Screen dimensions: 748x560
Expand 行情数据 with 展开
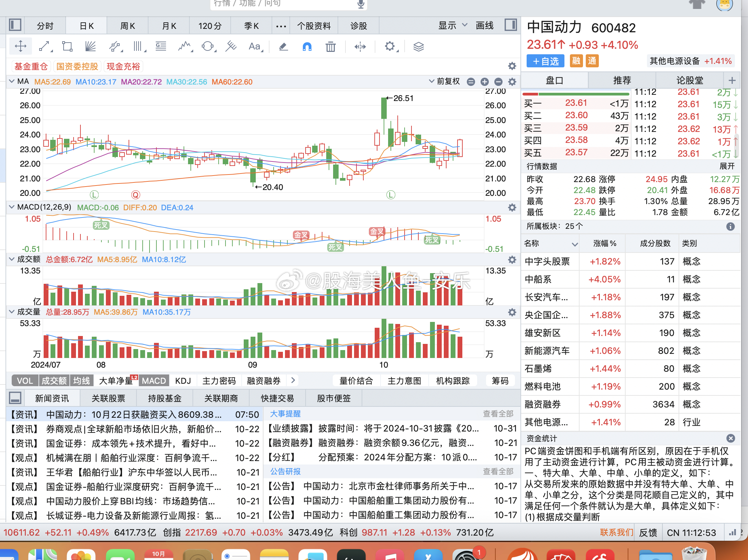tap(727, 166)
